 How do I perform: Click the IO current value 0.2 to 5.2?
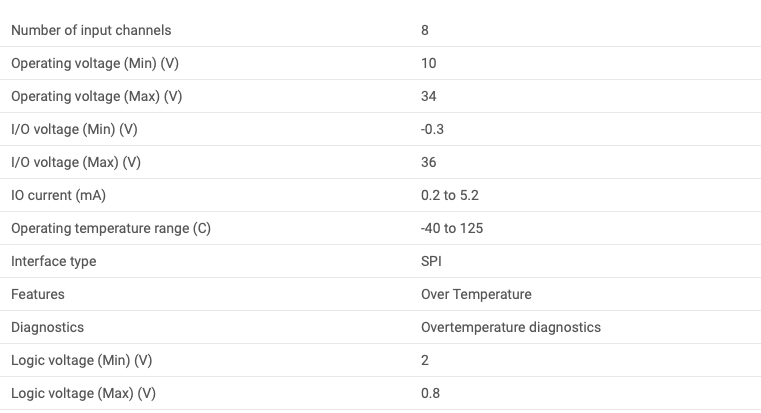pos(450,195)
